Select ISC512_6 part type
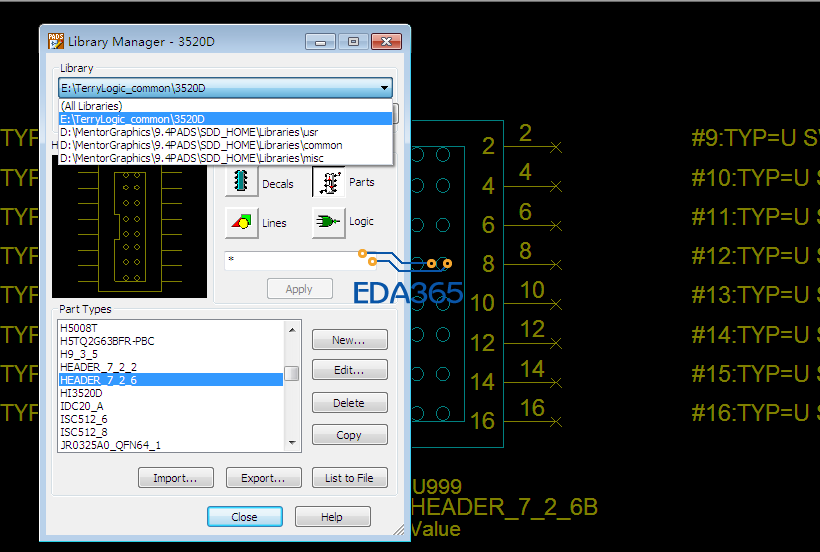820x552 pixels. (x=171, y=419)
